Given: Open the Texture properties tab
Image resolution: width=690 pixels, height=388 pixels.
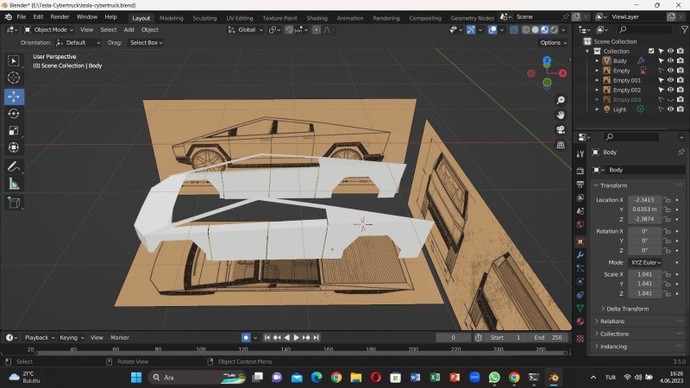Looking at the screenshot, I should click(580, 338).
